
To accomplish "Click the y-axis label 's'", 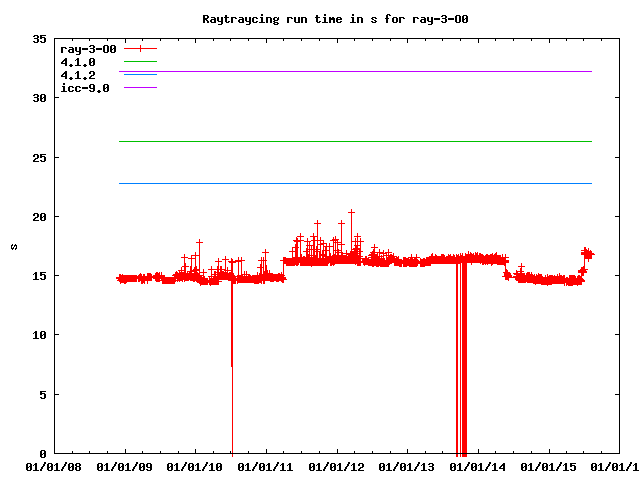I will click(x=13, y=247).
